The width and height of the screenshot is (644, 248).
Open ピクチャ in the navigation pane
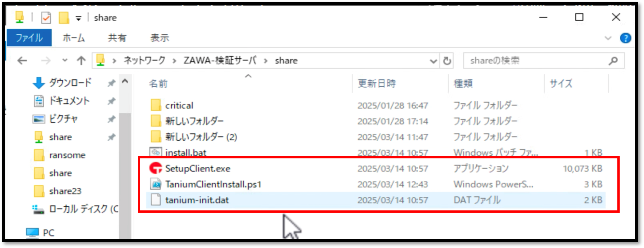coord(63,119)
